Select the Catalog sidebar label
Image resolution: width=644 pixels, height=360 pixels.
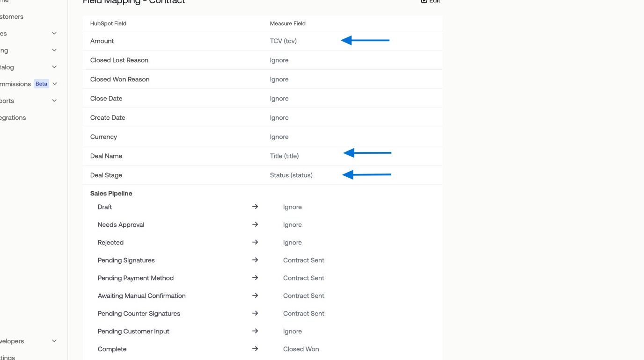(x=7, y=67)
